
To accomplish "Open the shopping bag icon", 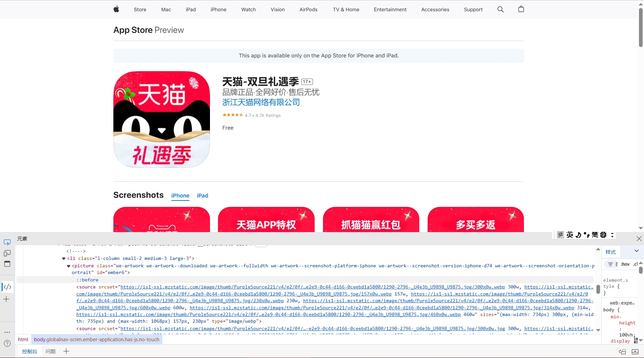I will tap(521, 9).
